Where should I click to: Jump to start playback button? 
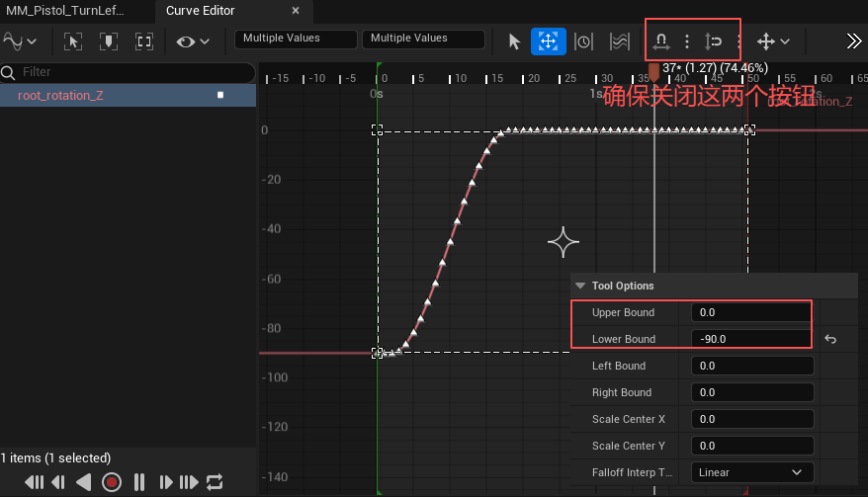(35, 482)
